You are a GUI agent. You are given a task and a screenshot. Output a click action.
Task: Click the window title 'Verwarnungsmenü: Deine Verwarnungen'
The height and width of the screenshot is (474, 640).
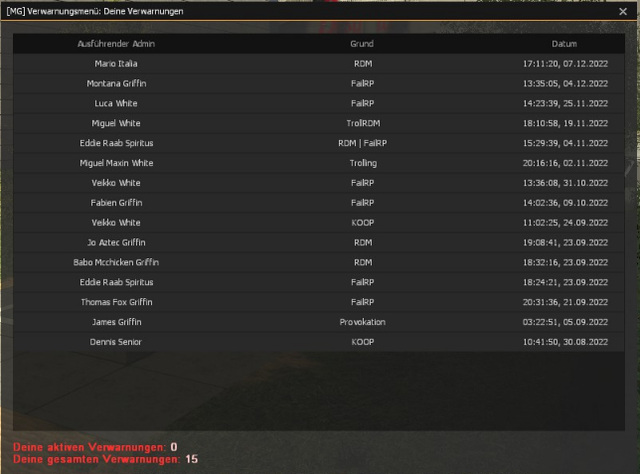coord(105,11)
